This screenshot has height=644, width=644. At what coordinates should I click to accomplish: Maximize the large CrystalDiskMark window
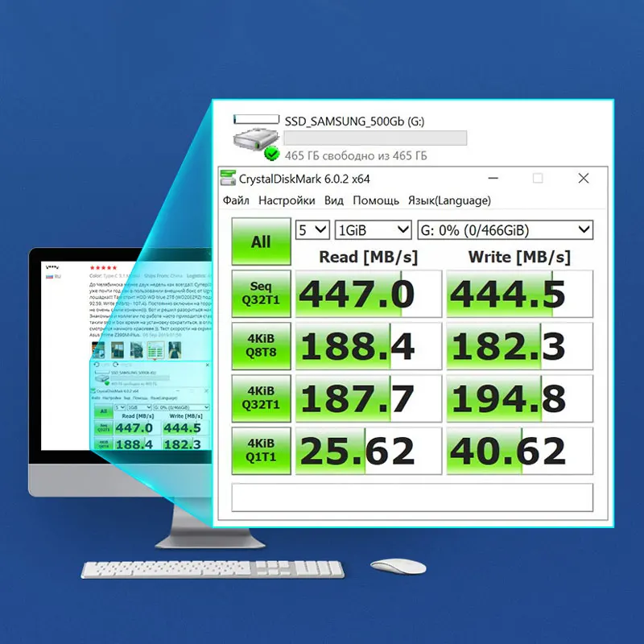click(x=538, y=178)
